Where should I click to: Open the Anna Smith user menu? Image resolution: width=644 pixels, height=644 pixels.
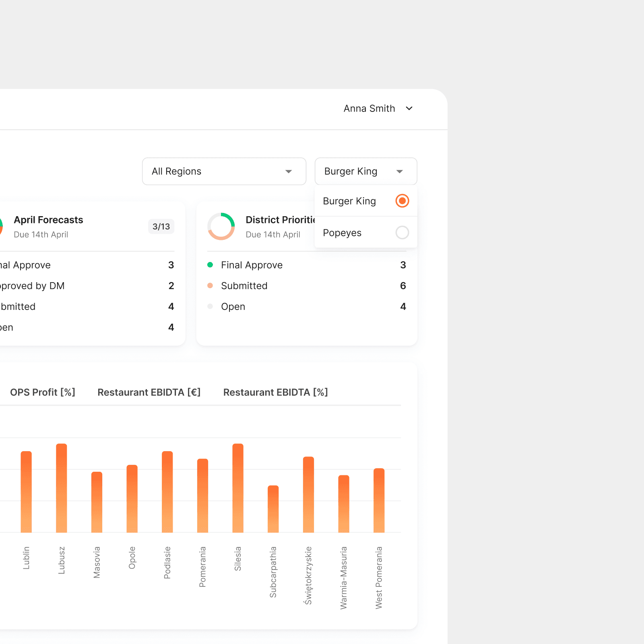coord(378,108)
